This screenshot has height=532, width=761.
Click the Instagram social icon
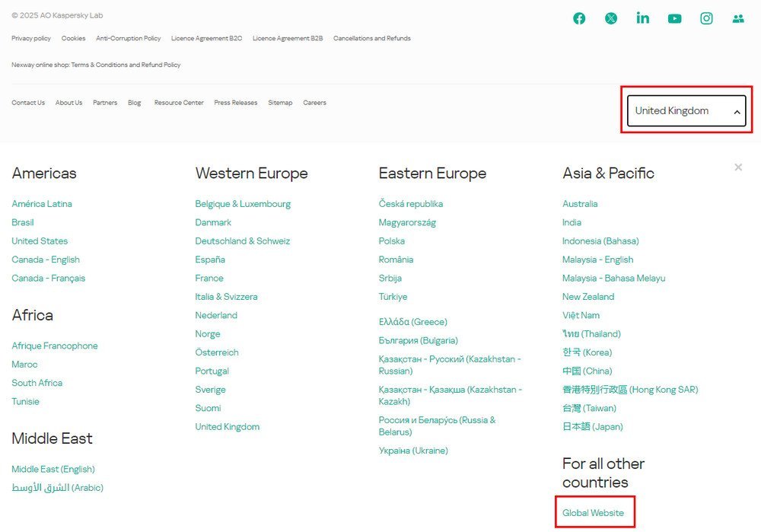tap(707, 19)
